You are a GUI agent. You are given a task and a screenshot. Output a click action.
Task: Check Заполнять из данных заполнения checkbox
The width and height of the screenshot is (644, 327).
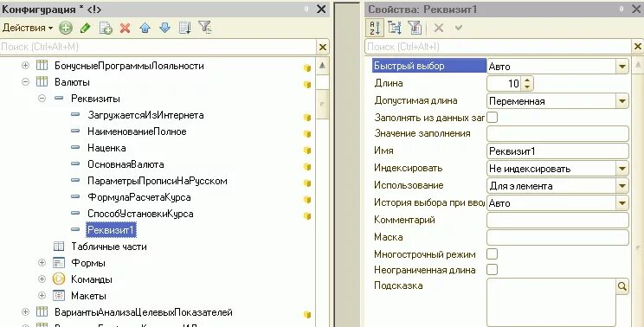(492, 118)
